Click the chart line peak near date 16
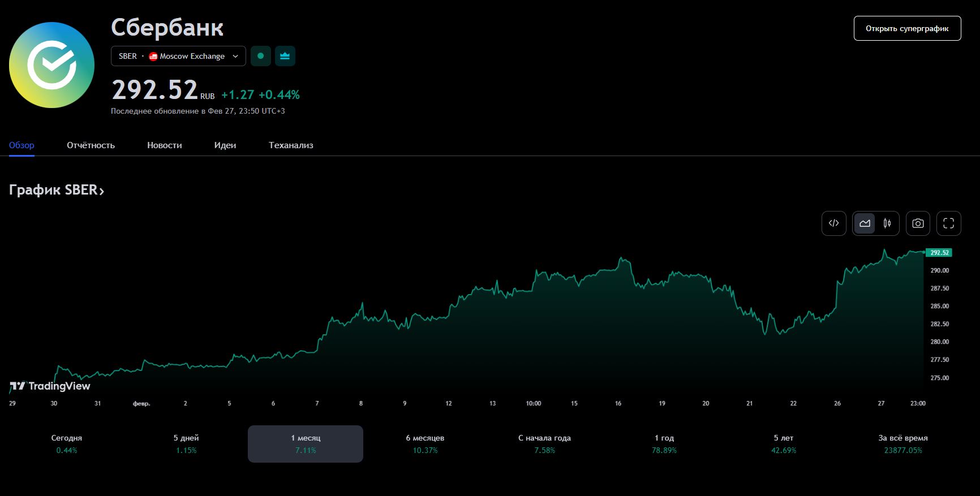 621,258
